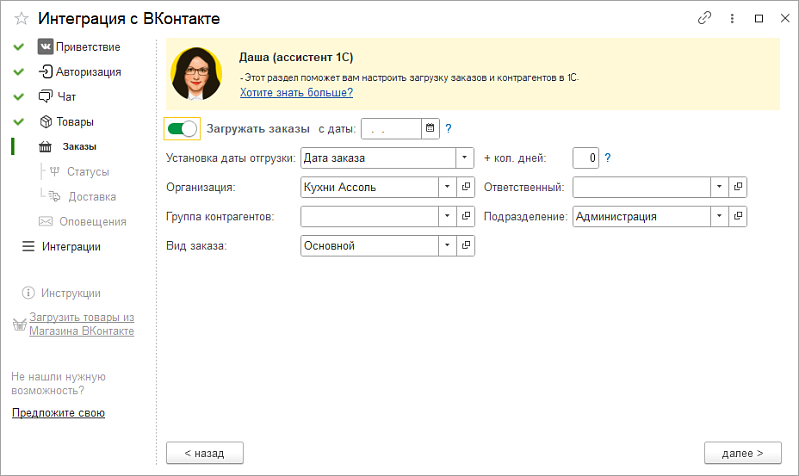Click the далее > button
Viewport: 799px width, 476px height.
click(x=742, y=453)
